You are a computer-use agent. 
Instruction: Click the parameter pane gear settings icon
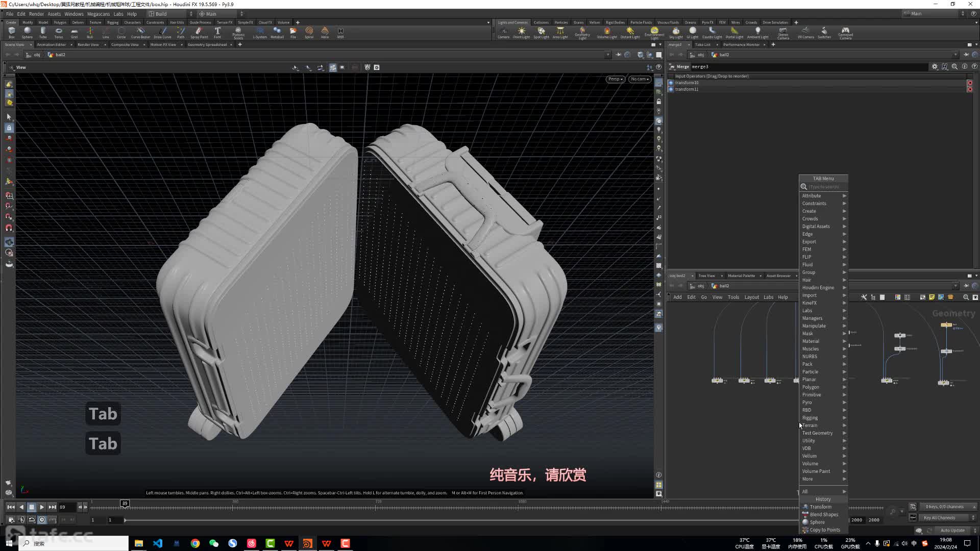pyautogui.click(x=935, y=67)
